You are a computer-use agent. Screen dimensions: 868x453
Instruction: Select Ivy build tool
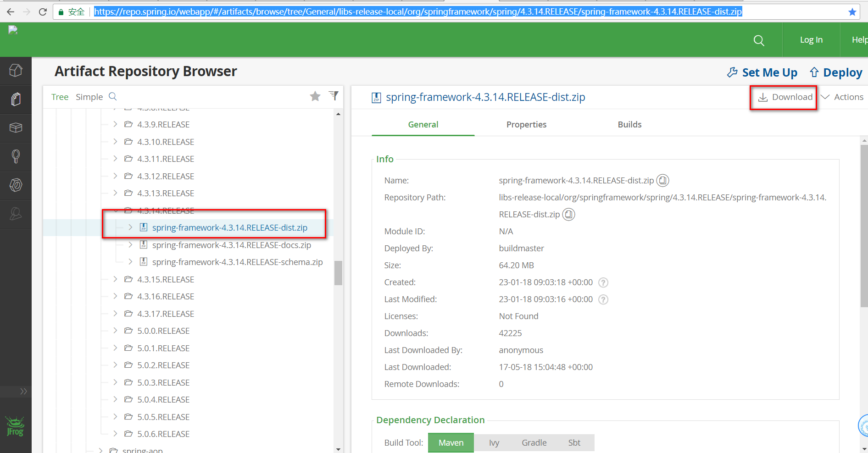(x=494, y=443)
